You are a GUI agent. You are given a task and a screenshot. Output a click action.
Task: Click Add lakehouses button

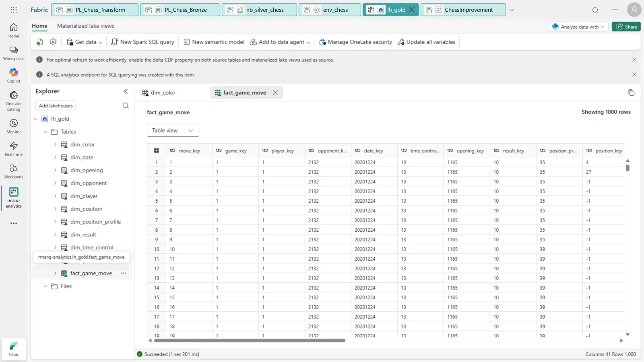click(x=56, y=106)
